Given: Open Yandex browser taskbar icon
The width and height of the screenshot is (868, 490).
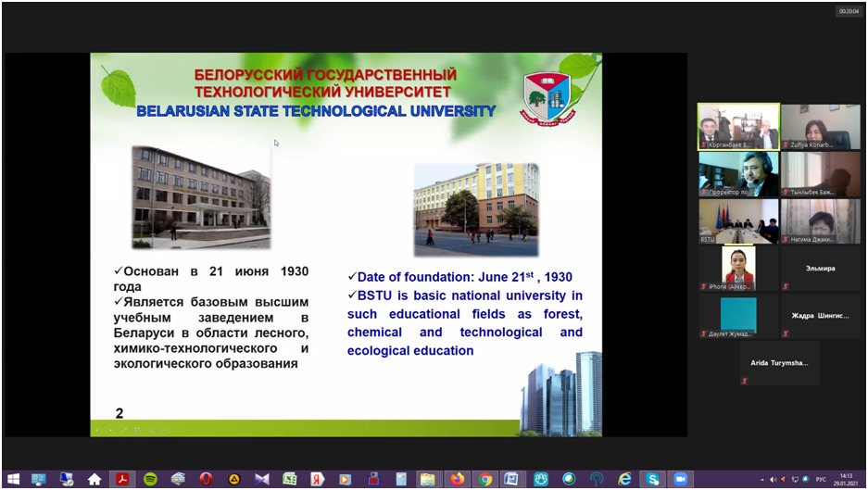Looking at the screenshot, I should [x=317, y=479].
